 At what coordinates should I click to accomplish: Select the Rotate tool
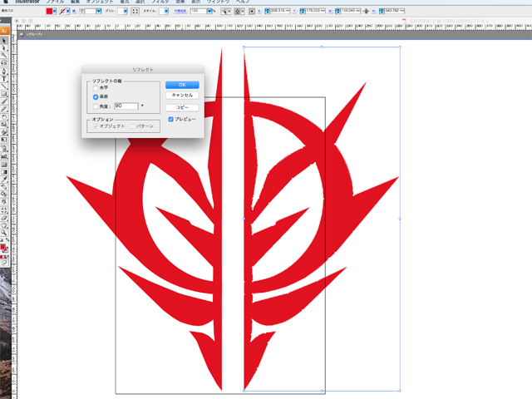pyautogui.click(x=4, y=117)
